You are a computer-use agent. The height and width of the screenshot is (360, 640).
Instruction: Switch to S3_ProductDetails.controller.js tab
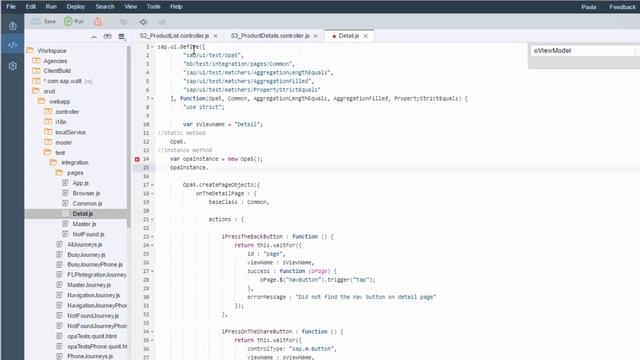tap(270, 36)
